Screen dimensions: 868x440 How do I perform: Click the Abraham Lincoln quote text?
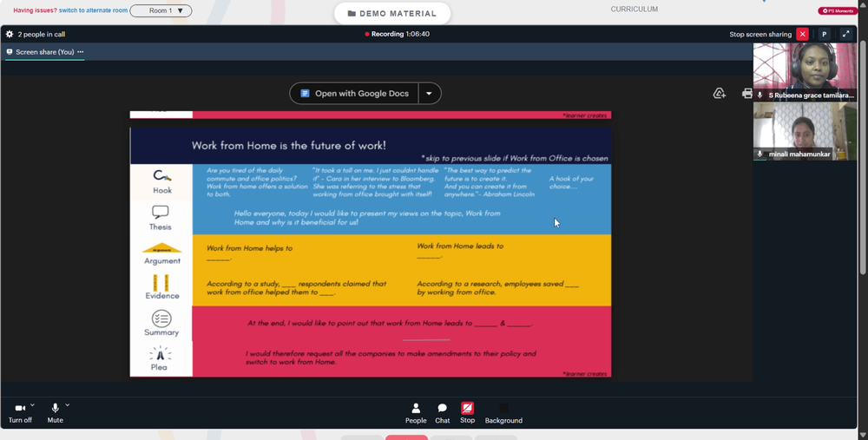490,182
